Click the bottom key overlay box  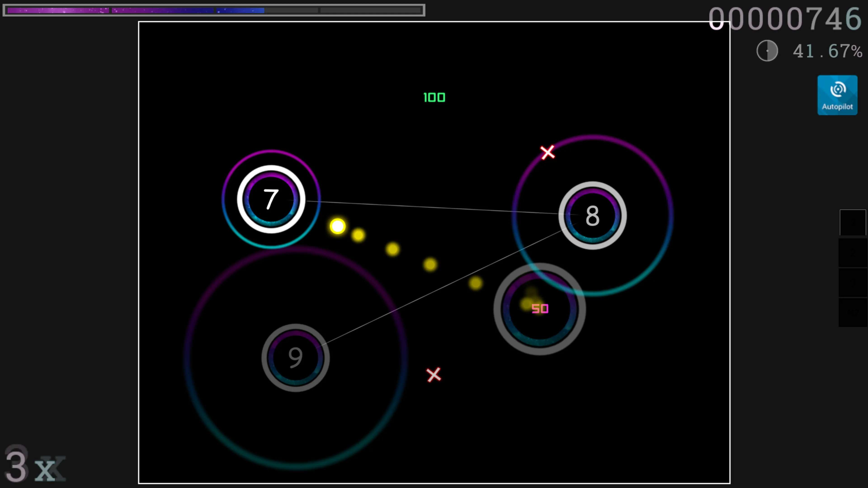pyautogui.click(x=852, y=312)
